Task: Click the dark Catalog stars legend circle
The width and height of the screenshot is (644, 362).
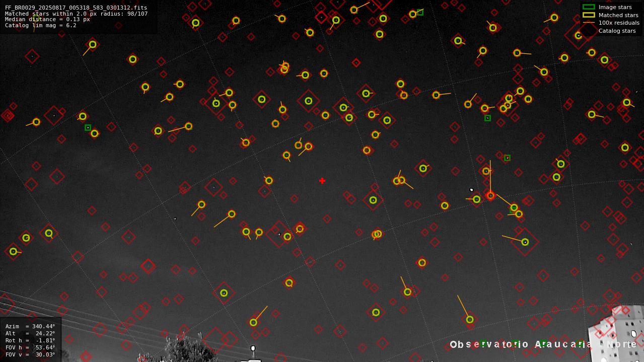Action: 589,31
